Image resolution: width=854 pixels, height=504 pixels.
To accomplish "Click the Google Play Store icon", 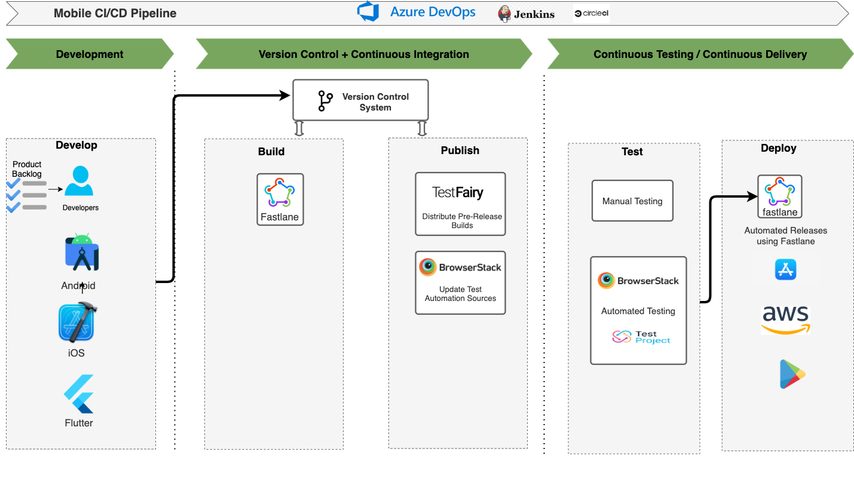I will (792, 374).
